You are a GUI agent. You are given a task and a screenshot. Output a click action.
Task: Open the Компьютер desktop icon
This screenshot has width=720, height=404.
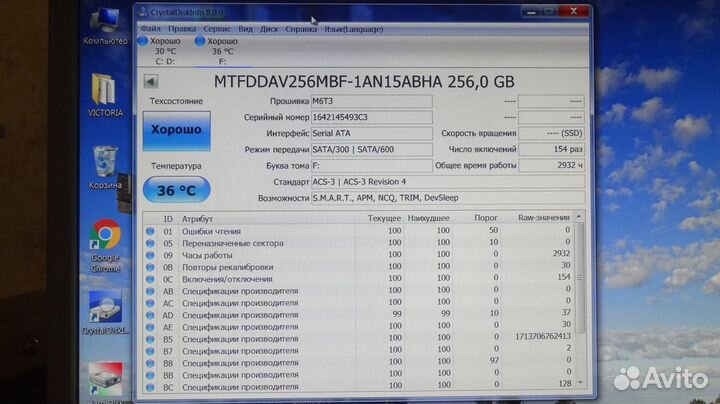(x=105, y=27)
